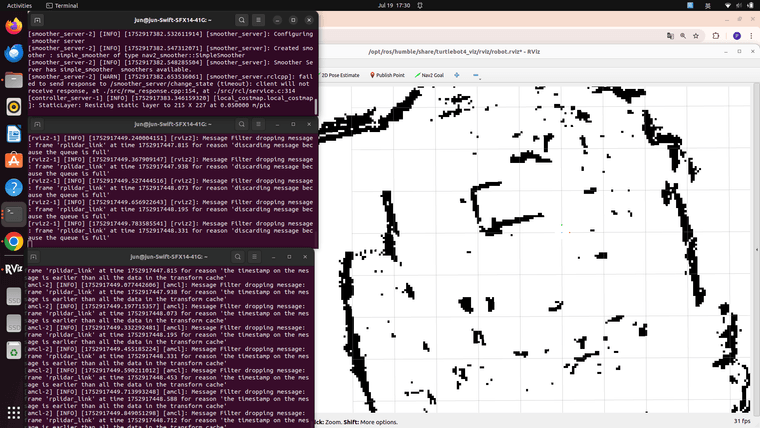The height and width of the screenshot is (428, 760).
Task: Launch Thunderbird mail from the dock
Action: point(14,52)
